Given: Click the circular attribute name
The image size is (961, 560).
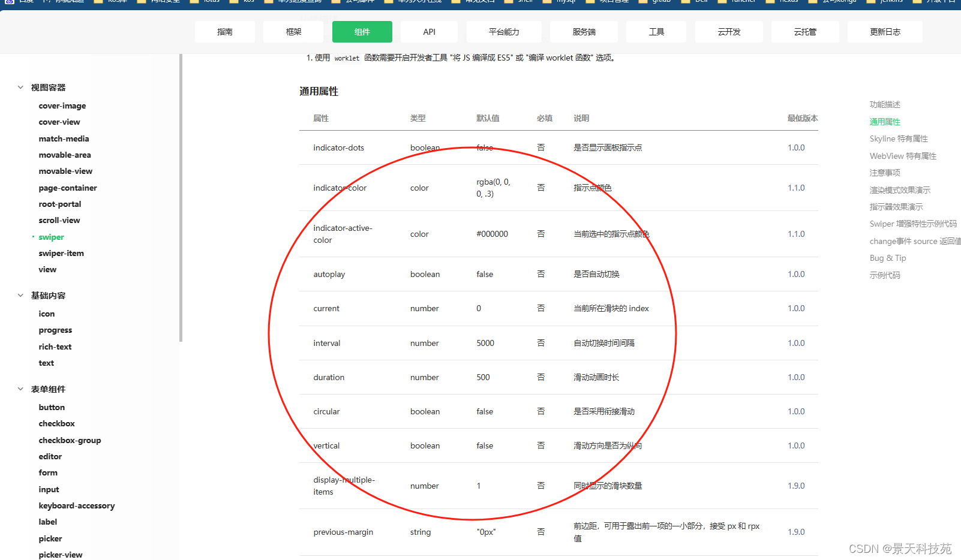Looking at the screenshot, I should pyautogui.click(x=326, y=411).
